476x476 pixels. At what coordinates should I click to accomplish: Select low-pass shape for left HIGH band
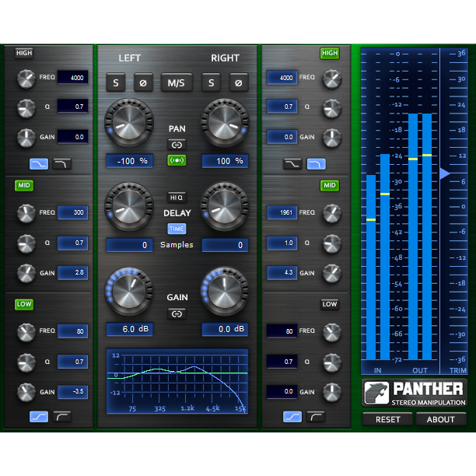pyautogui.click(x=61, y=164)
